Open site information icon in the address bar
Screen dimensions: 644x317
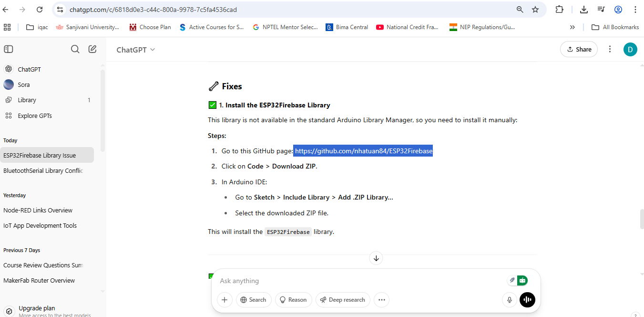coord(60,10)
